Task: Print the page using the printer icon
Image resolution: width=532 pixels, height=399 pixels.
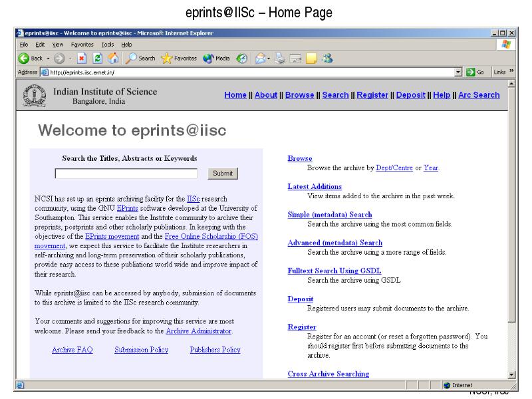Action: [280, 59]
